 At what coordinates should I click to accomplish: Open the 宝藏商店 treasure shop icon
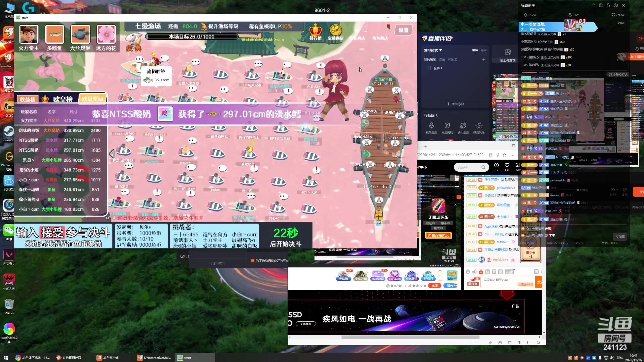pos(335,34)
